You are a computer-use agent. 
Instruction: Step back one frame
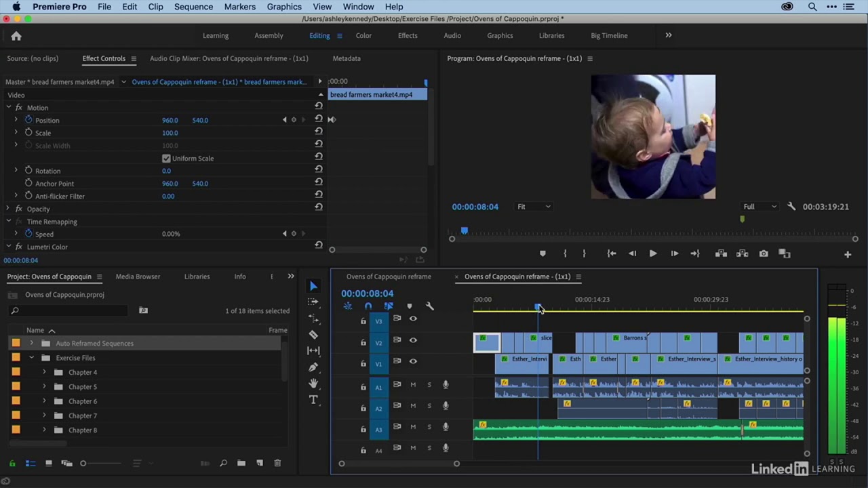click(632, 253)
